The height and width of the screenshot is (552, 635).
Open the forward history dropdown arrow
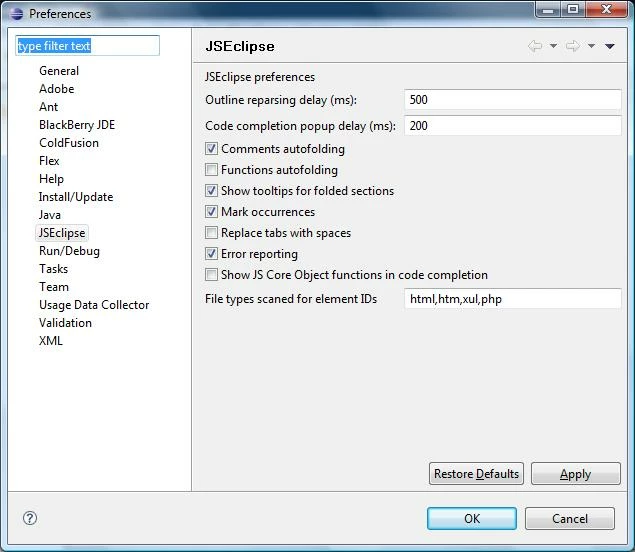point(591,46)
